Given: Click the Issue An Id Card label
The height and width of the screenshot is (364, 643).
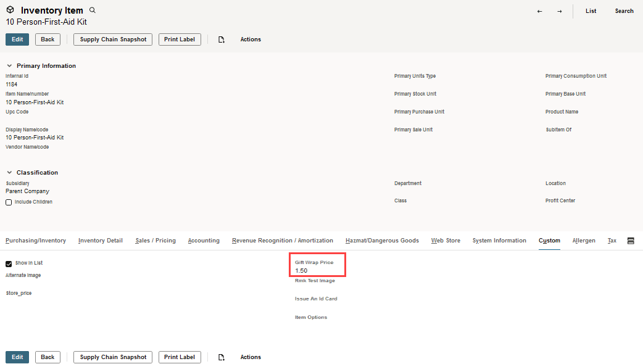Looking at the screenshot, I should click(x=316, y=299).
